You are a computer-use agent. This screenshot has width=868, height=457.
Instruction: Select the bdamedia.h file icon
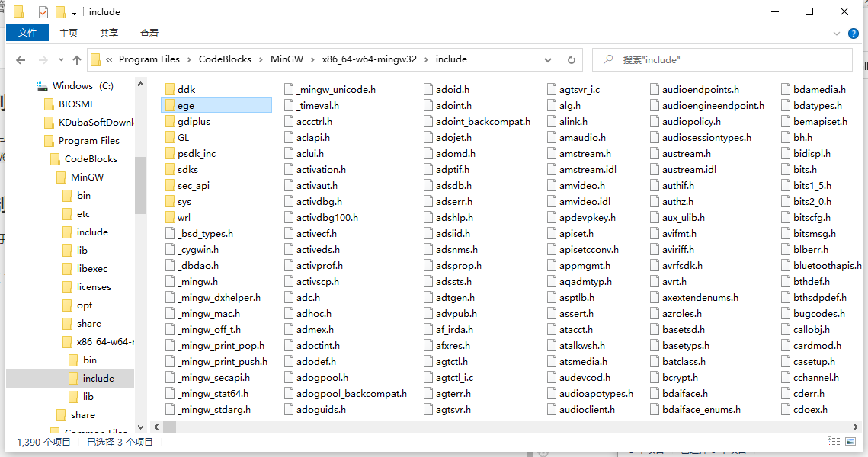786,90
